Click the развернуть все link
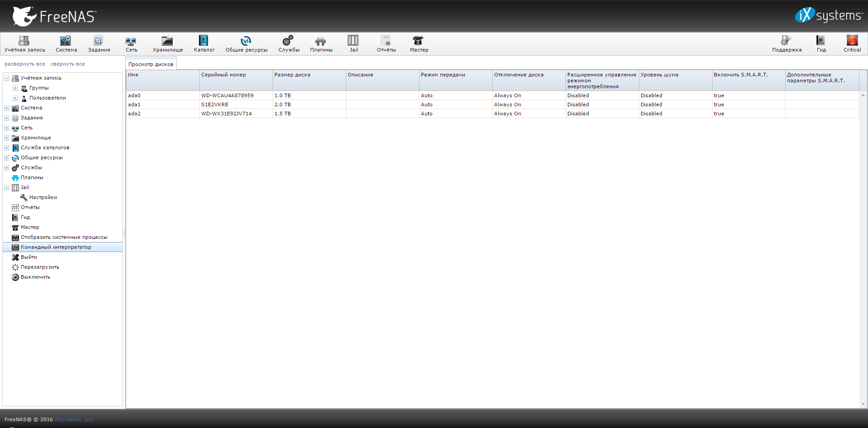The width and height of the screenshot is (868, 428). [25, 64]
